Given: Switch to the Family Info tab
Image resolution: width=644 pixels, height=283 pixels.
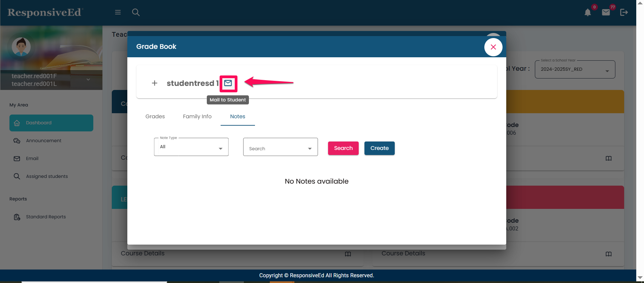Looking at the screenshot, I should click(197, 117).
